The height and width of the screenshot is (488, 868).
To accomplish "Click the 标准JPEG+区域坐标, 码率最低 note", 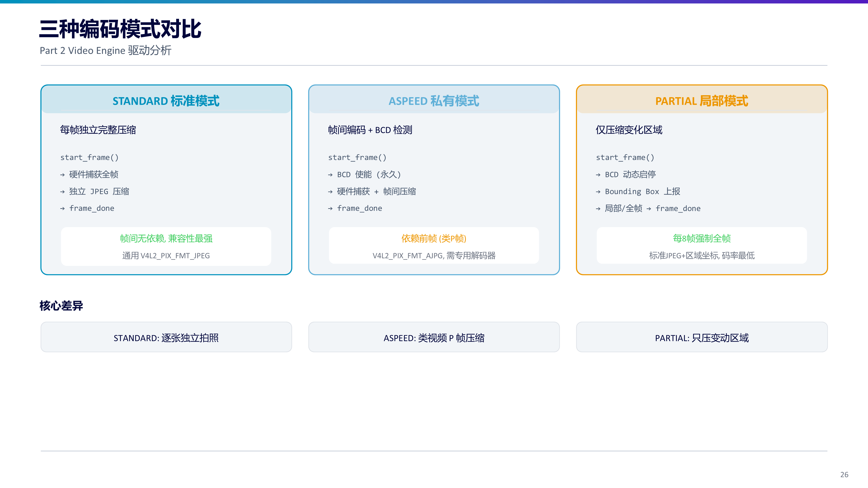I will click(702, 256).
